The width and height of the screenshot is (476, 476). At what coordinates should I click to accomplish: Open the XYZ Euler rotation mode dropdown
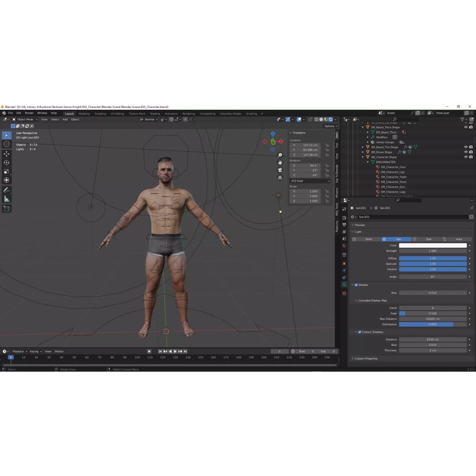[310, 181]
